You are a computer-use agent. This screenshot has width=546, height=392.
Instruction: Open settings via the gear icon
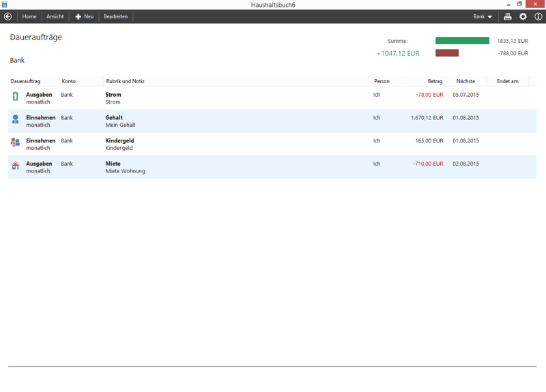point(523,16)
